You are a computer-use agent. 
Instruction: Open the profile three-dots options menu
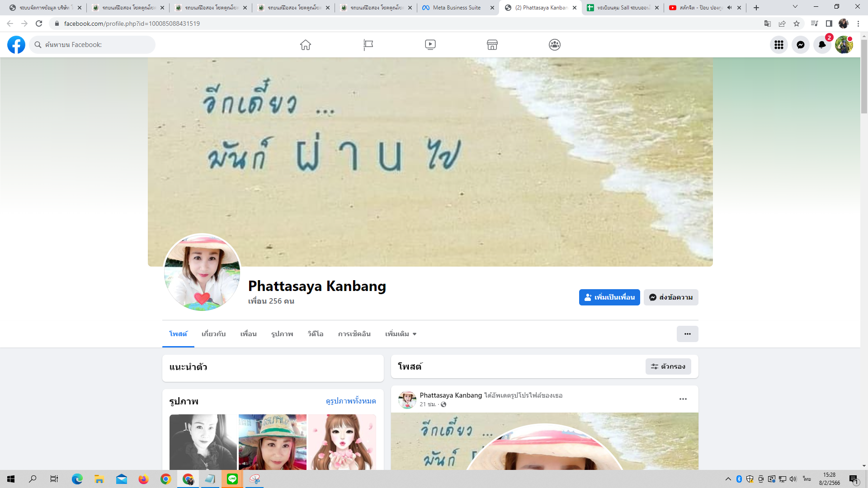tap(687, 334)
